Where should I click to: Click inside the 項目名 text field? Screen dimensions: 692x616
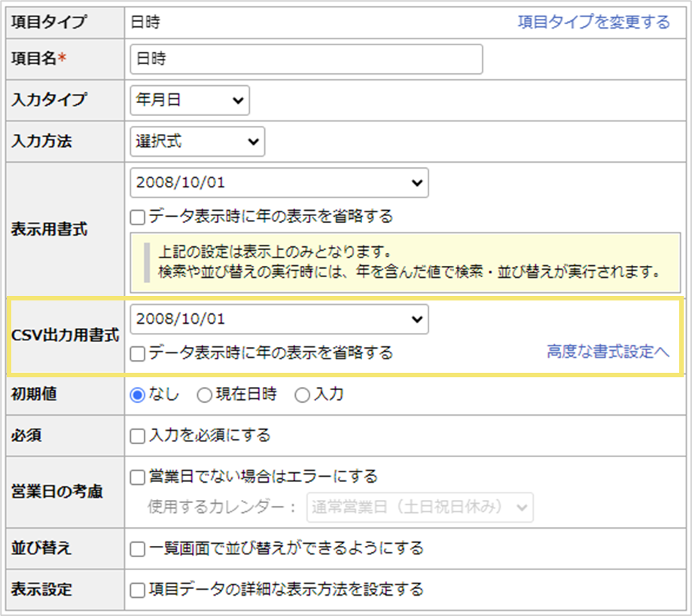pos(304,59)
